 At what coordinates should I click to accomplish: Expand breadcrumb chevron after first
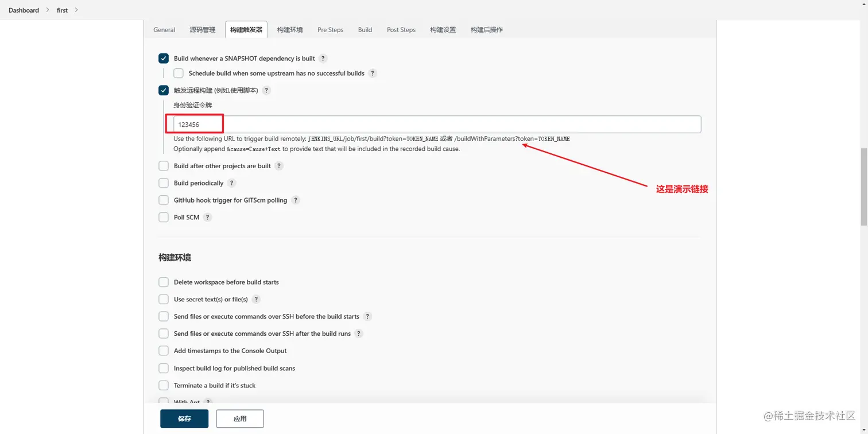76,10
